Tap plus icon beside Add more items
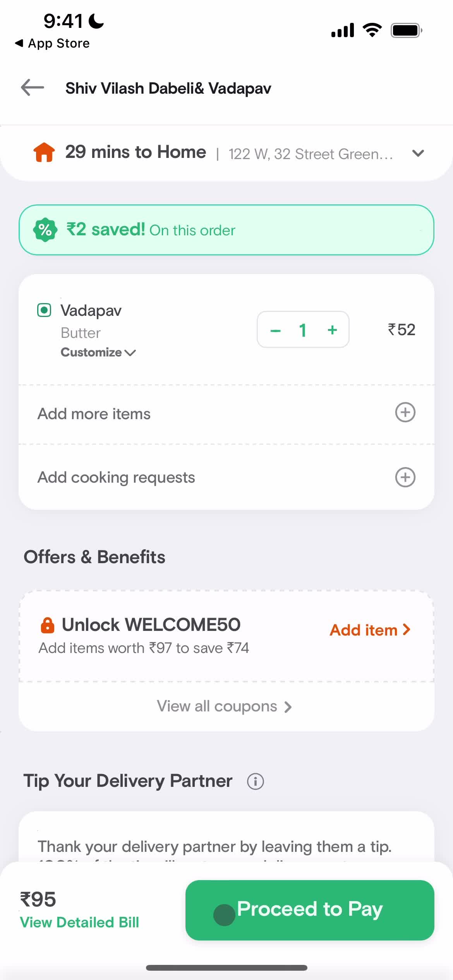Screen dimensions: 453x980 click(405, 413)
